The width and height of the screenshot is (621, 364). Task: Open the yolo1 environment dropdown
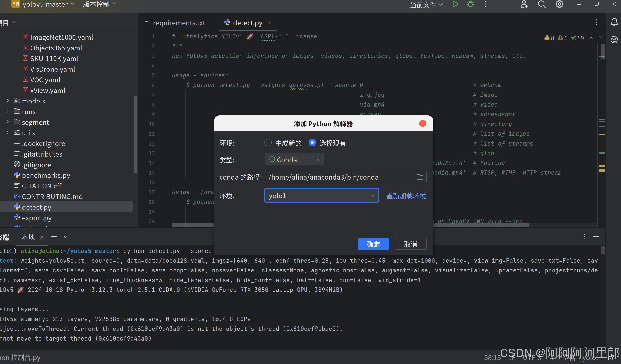(321, 195)
